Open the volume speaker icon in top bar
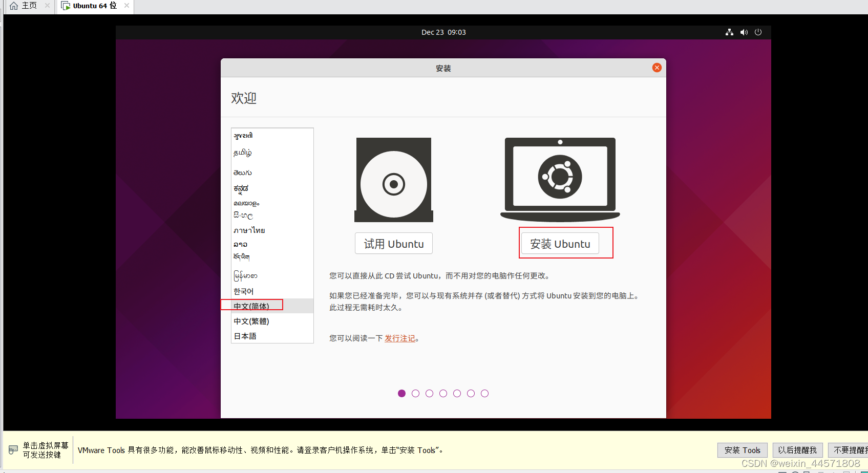 click(744, 32)
